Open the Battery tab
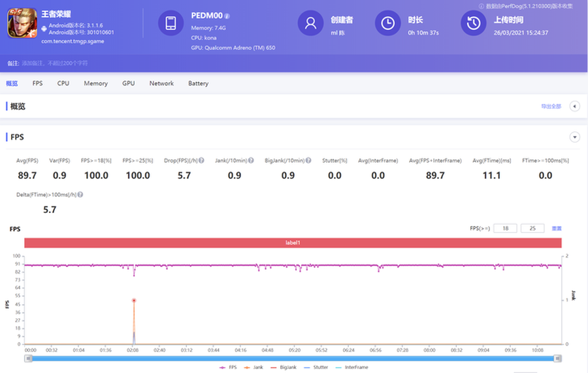Screen dimensions: 588x373 click(x=198, y=84)
